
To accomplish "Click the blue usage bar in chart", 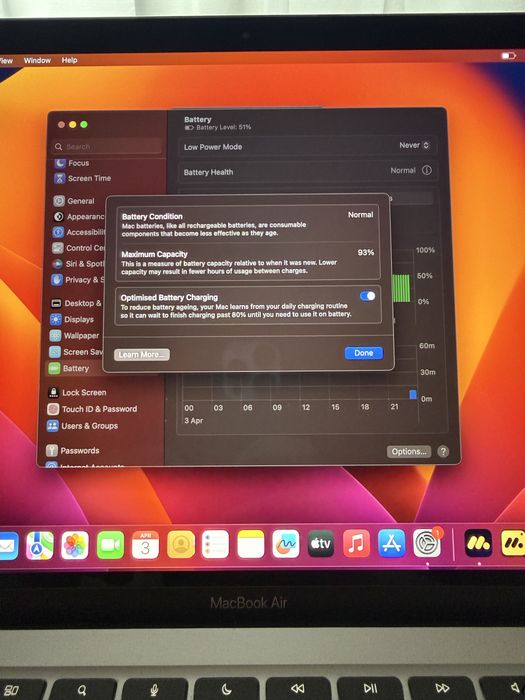I will point(413,395).
